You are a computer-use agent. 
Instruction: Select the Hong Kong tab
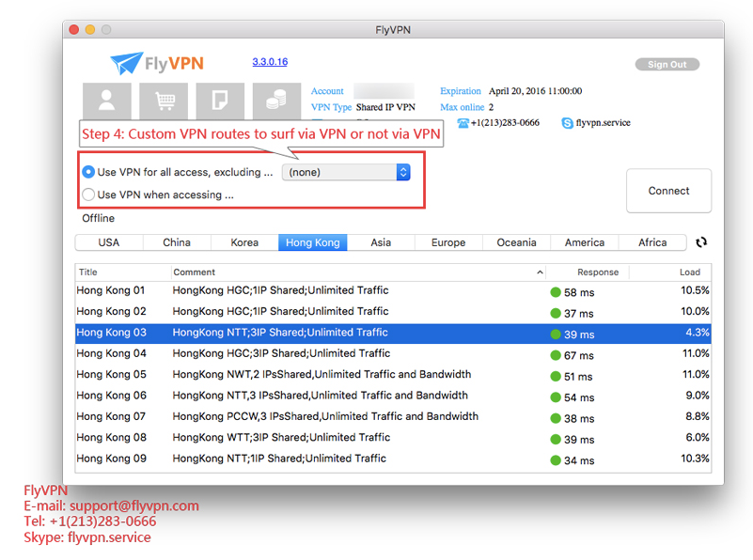coord(313,242)
